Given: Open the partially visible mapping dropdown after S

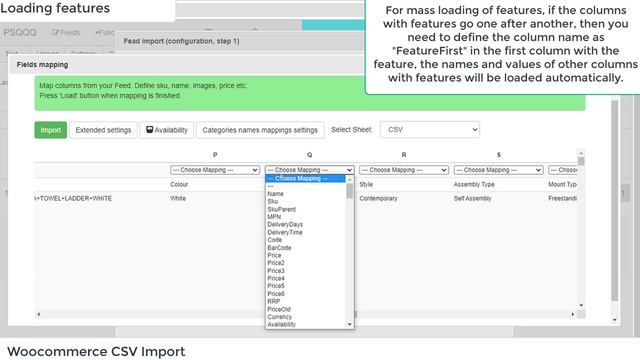Looking at the screenshot, I should (563, 170).
